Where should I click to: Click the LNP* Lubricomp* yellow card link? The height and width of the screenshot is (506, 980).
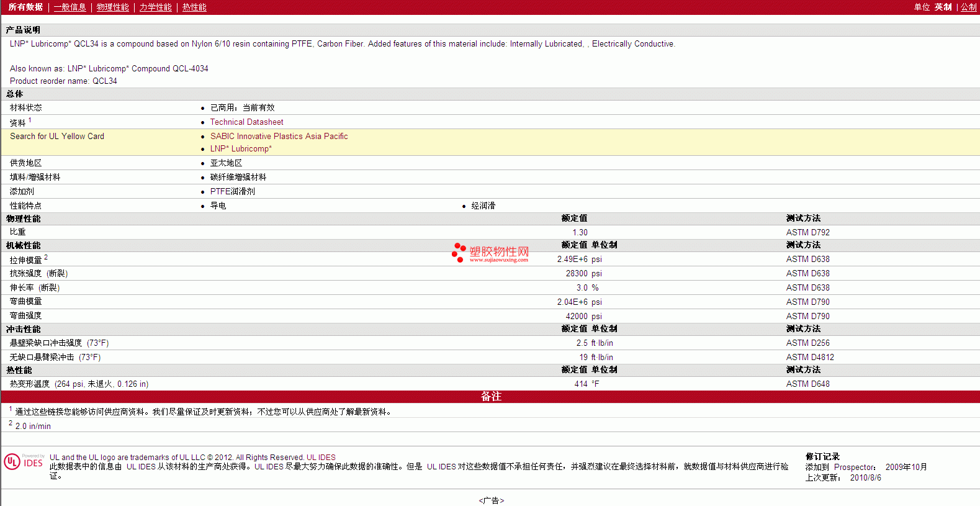[241, 149]
